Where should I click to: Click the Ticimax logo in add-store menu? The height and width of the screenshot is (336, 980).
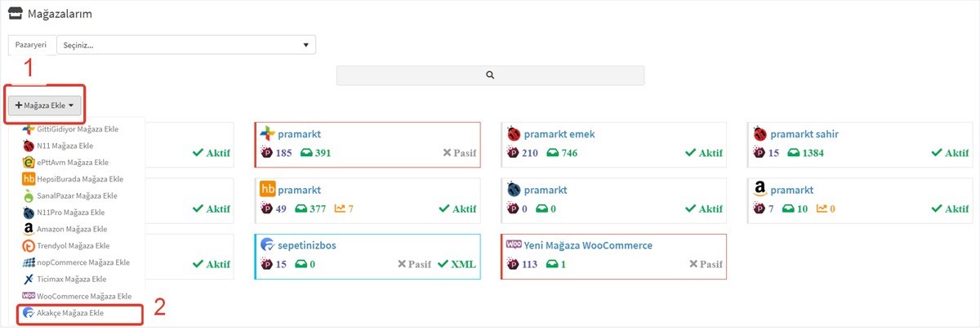[x=29, y=280]
